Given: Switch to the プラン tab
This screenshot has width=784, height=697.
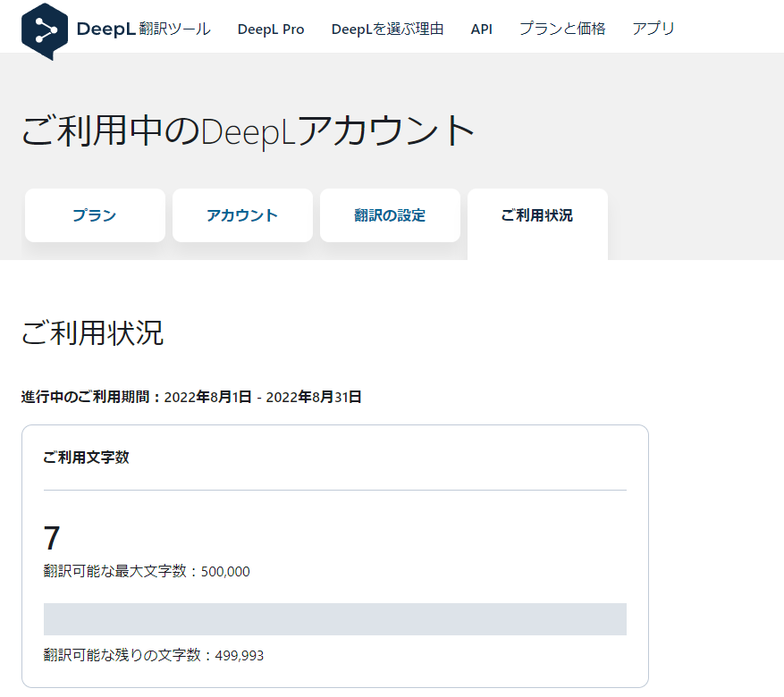Looking at the screenshot, I should point(95,215).
